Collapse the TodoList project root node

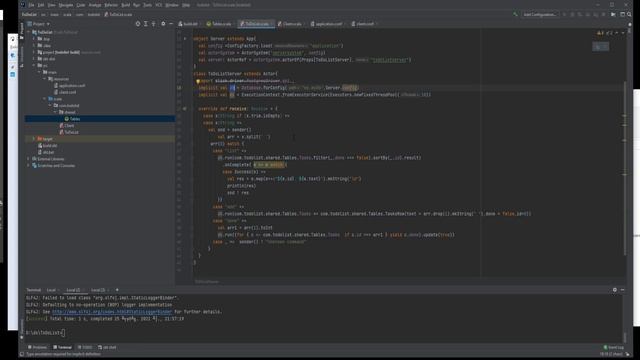(x=29, y=32)
